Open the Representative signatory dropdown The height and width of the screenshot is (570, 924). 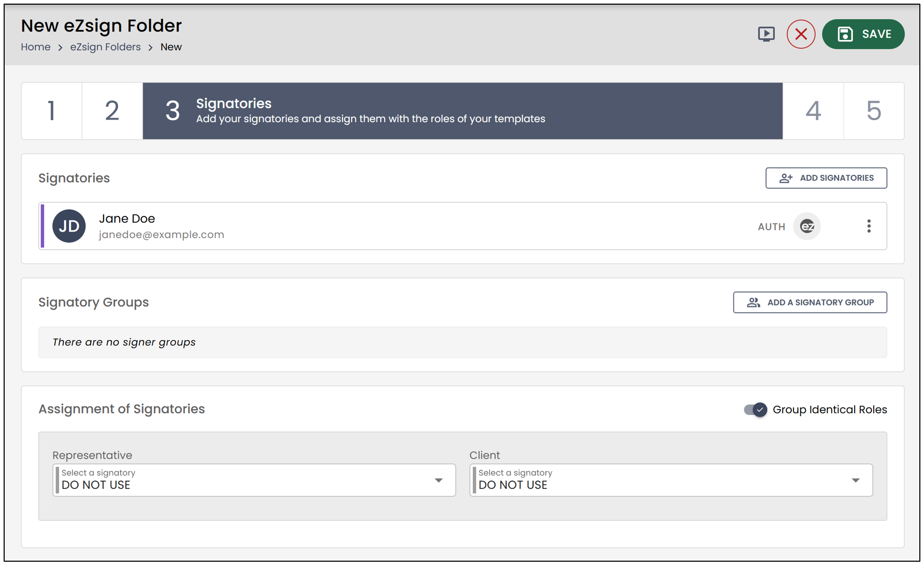click(x=254, y=480)
